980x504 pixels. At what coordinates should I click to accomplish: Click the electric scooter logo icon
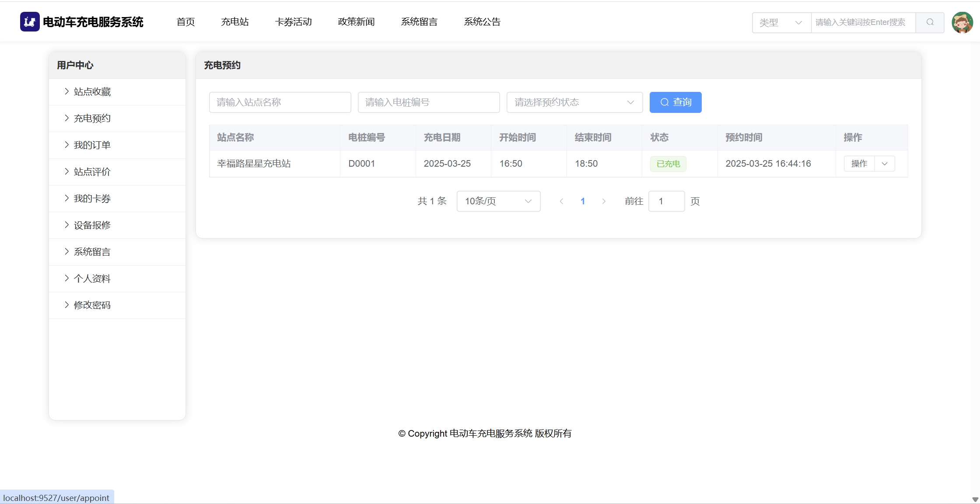pyautogui.click(x=30, y=22)
